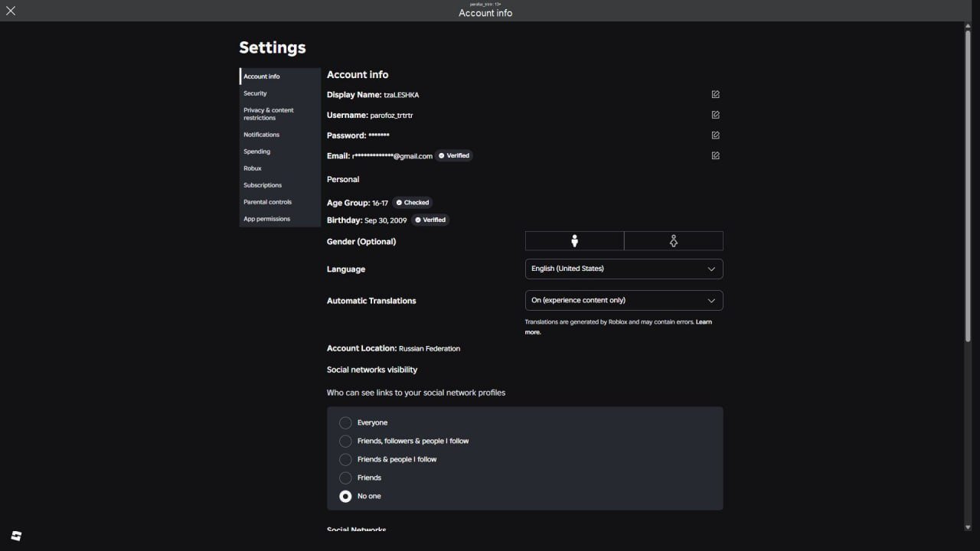Click the tzaLESHKA display name value
This screenshot has height=551, width=980.
[x=401, y=95]
